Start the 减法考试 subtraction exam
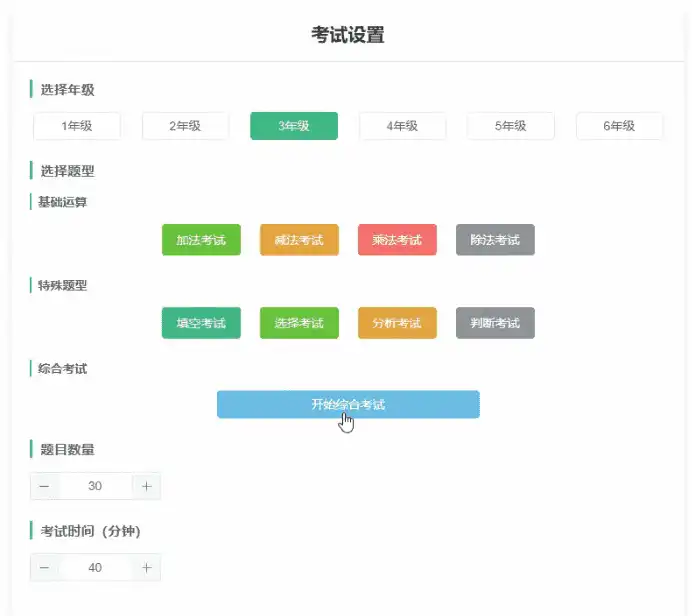Viewport: 692px width, 616px height. [299, 240]
